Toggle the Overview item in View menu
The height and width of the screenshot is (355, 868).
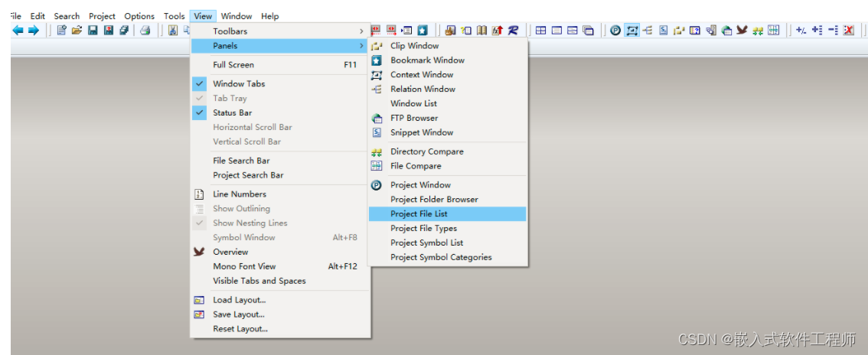[230, 252]
